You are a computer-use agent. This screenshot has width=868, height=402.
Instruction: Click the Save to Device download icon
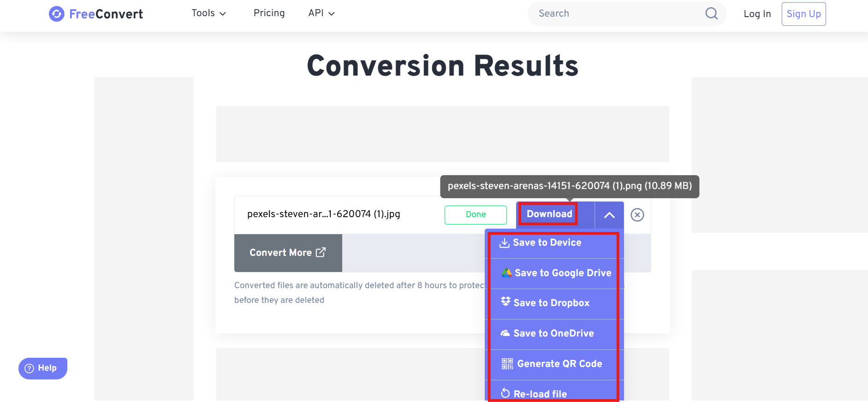pyautogui.click(x=505, y=243)
